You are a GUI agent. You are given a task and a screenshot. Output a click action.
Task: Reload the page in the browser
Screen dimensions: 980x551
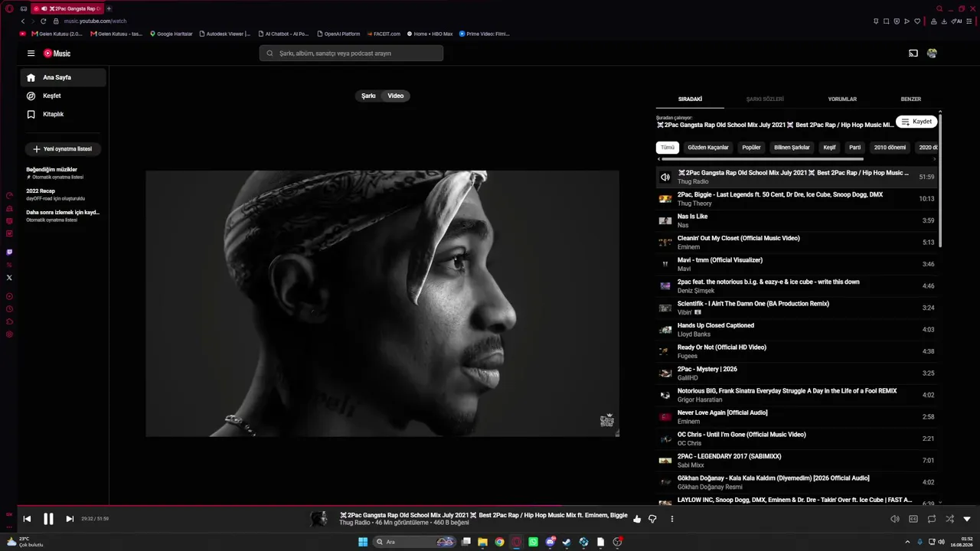[x=43, y=21]
